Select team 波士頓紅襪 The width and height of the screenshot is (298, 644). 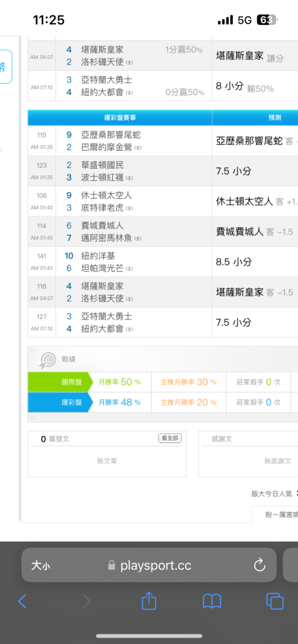point(103,178)
